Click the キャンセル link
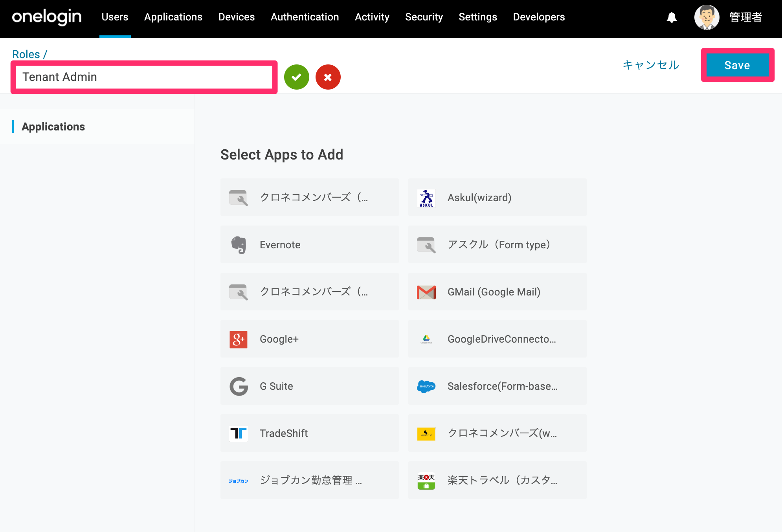 pyautogui.click(x=651, y=65)
